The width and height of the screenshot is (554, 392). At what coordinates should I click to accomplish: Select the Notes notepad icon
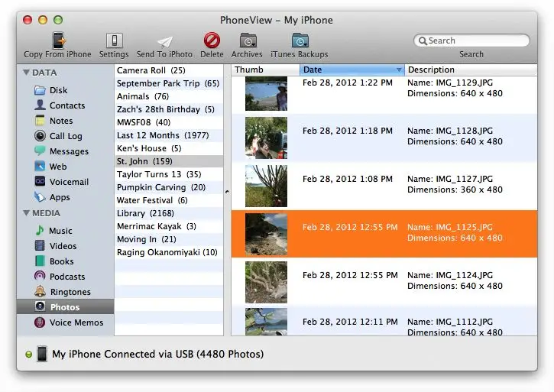tap(40, 121)
